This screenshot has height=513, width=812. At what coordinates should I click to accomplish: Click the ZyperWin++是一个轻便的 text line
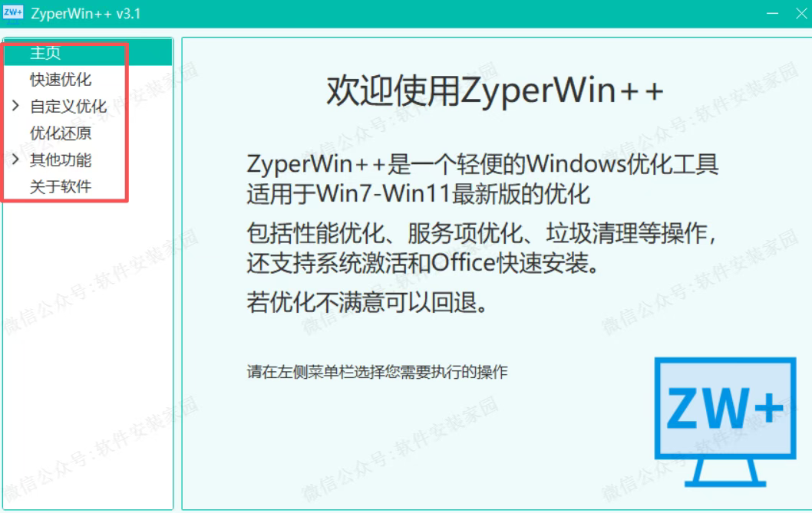click(482, 164)
